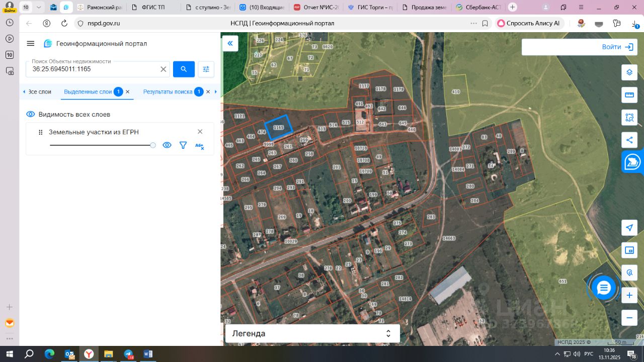Image resolution: width=644 pixels, height=362 pixels.
Task: Open Microsoft Word from taskbar
Action: (148, 354)
